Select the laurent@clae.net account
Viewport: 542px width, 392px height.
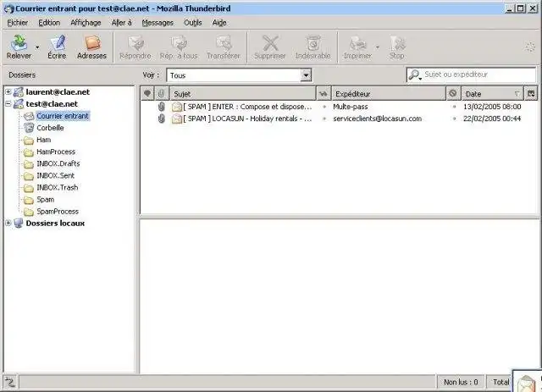click(x=58, y=92)
